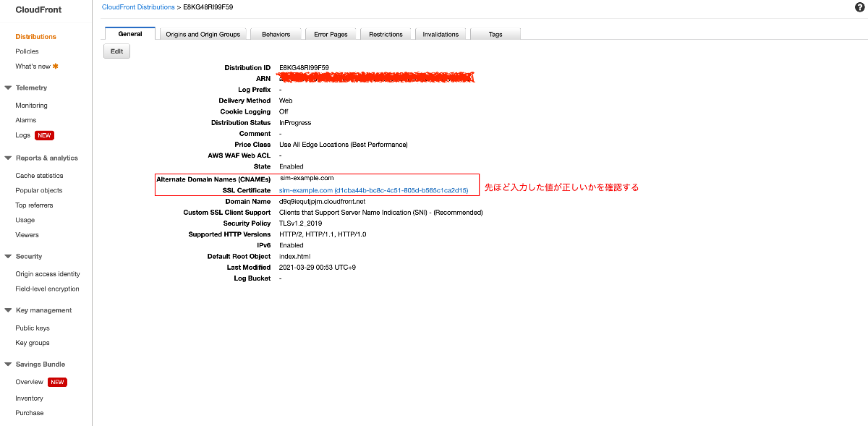Open Savings Bundle Purchase
The height and width of the screenshot is (426, 868).
click(29, 413)
